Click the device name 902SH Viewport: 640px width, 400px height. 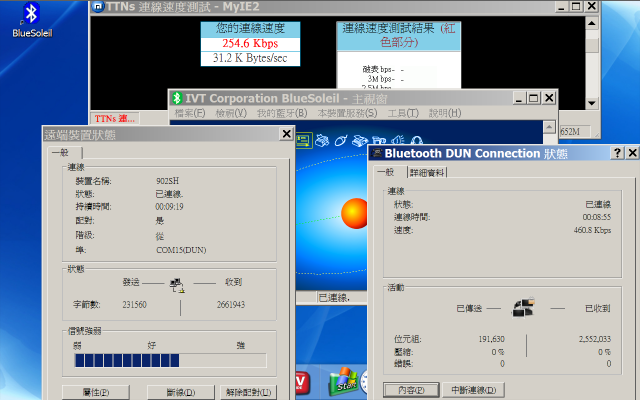click(x=168, y=181)
